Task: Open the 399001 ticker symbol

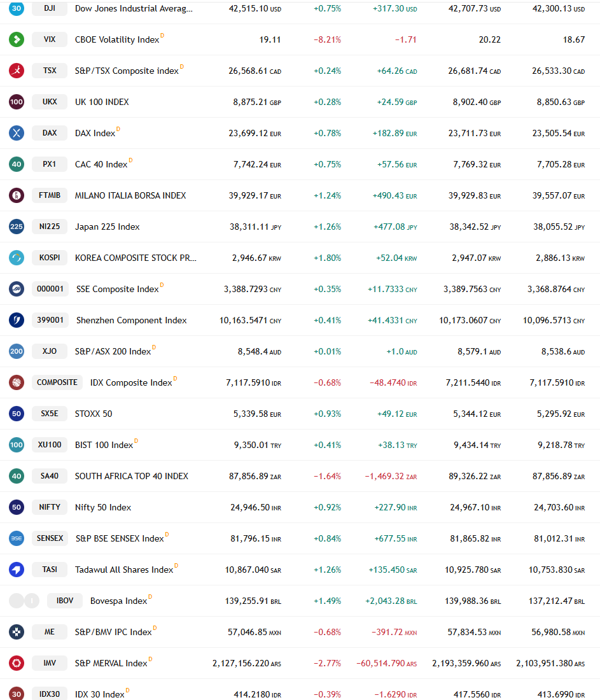Action: [x=50, y=320]
